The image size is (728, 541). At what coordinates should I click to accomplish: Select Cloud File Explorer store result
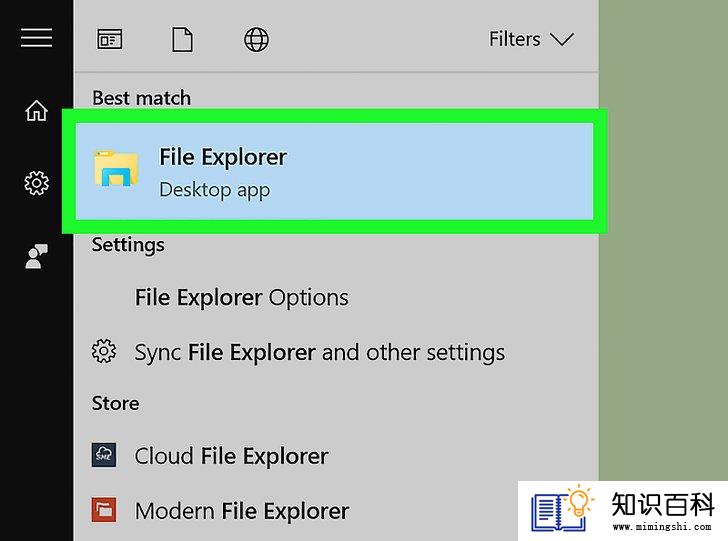[231, 456]
